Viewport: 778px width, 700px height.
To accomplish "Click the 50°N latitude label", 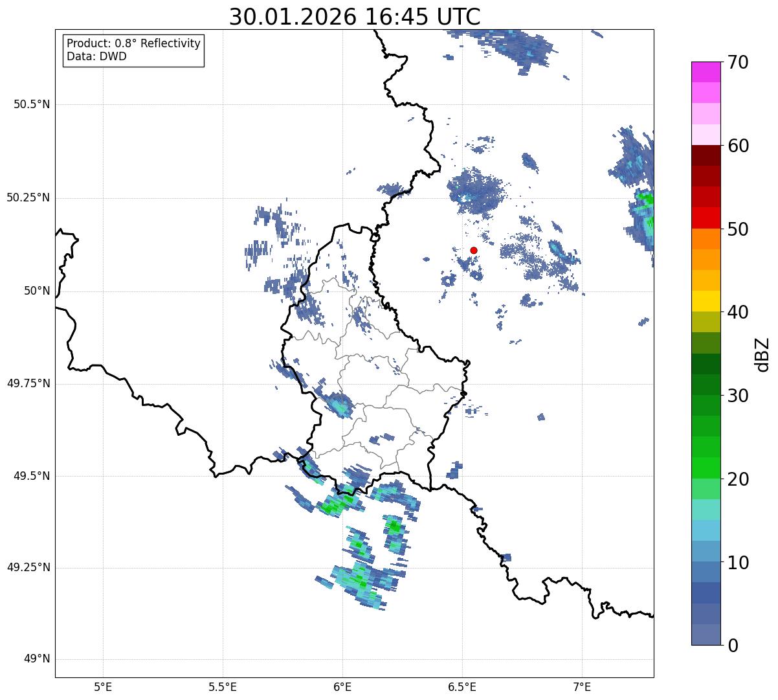I will [x=37, y=291].
